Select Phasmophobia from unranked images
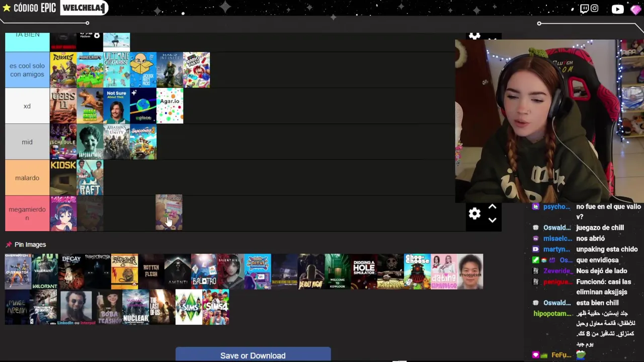 tap(98, 271)
